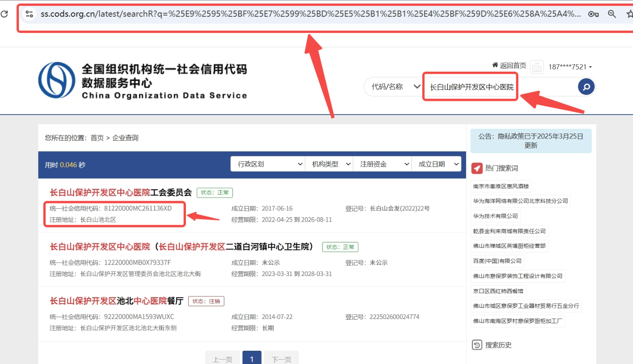Expand the 机构类型 filter dropdown
The width and height of the screenshot is (633, 364).
point(329,164)
